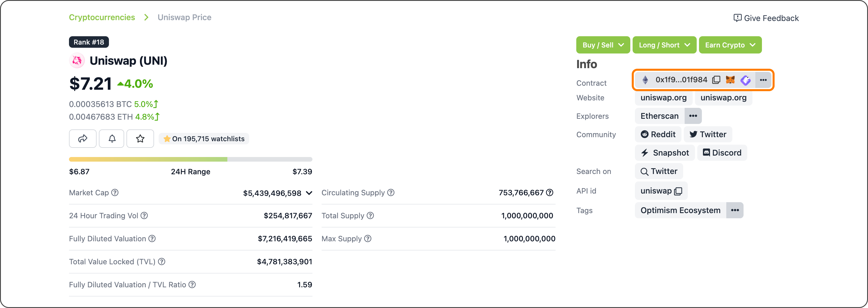The image size is (868, 308).
Task: Click the Total Value Locked info icon
Action: pos(162,261)
